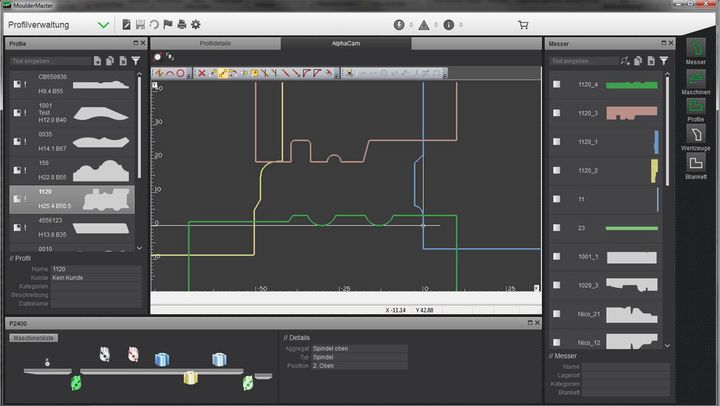Tick the checkbox beside knife 23
This screenshot has width=720, height=406.
557,228
